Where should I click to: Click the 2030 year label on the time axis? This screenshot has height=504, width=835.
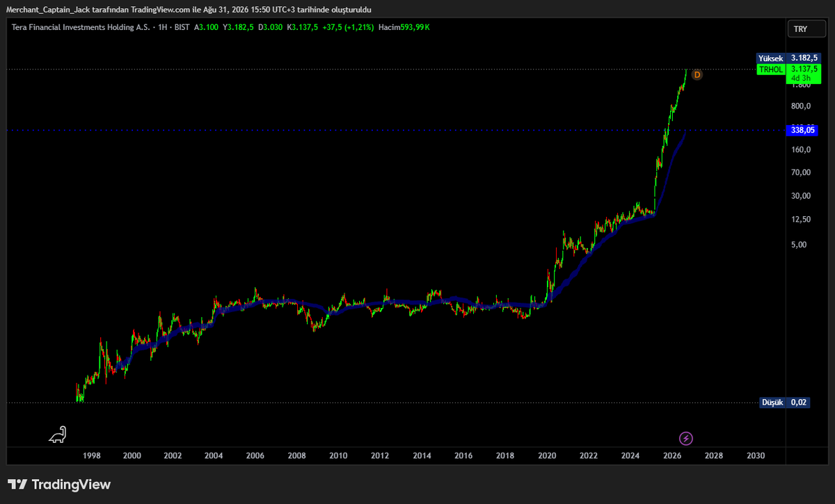pyautogui.click(x=756, y=455)
